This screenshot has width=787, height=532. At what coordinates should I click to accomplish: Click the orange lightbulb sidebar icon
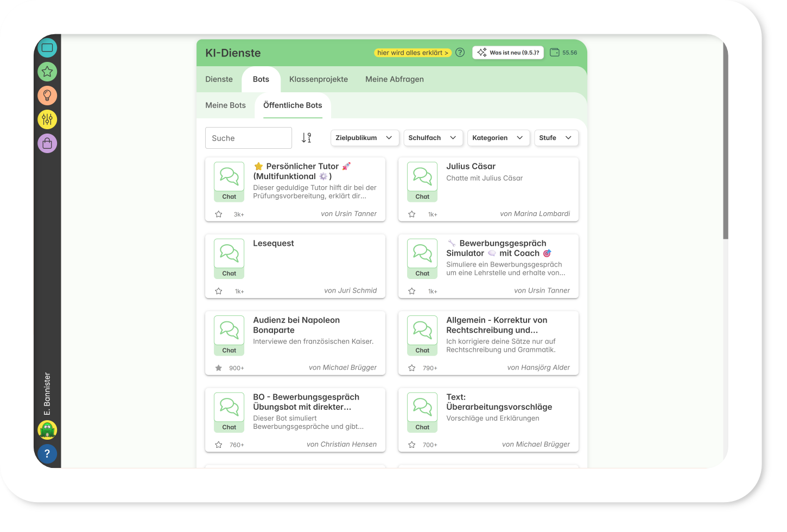tap(47, 96)
